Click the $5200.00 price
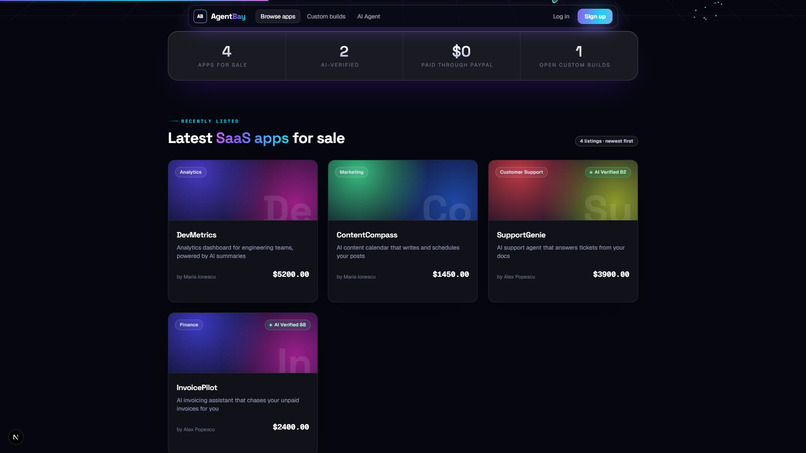This screenshot has width=806, height=453. coord(291,275)
